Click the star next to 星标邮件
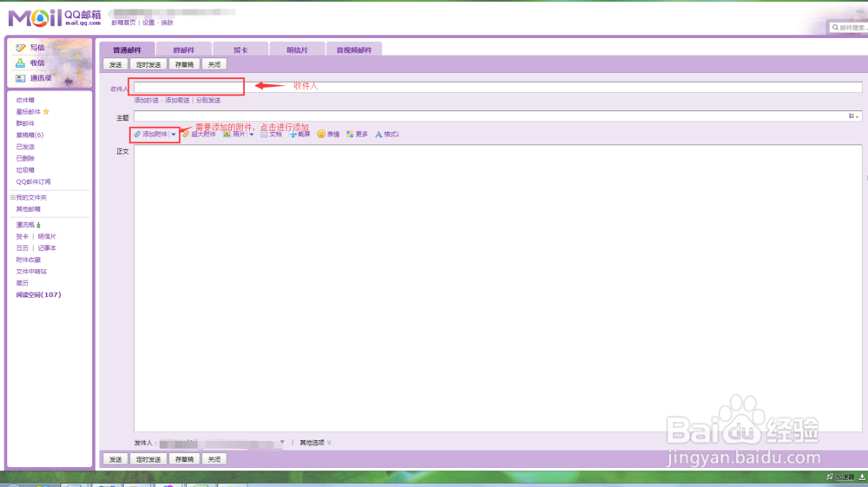The height and width of the screenshot is (487, 868). [x=47, y=112]
